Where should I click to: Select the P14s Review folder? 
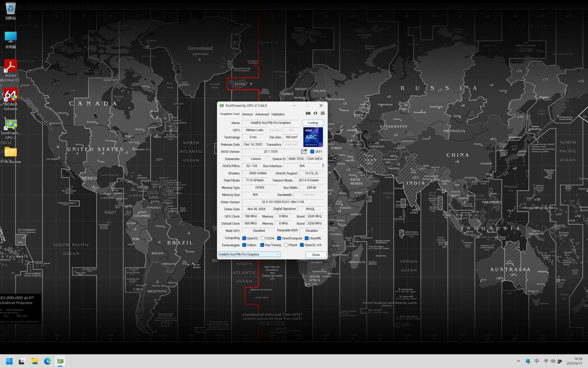[x=11, y=155]
